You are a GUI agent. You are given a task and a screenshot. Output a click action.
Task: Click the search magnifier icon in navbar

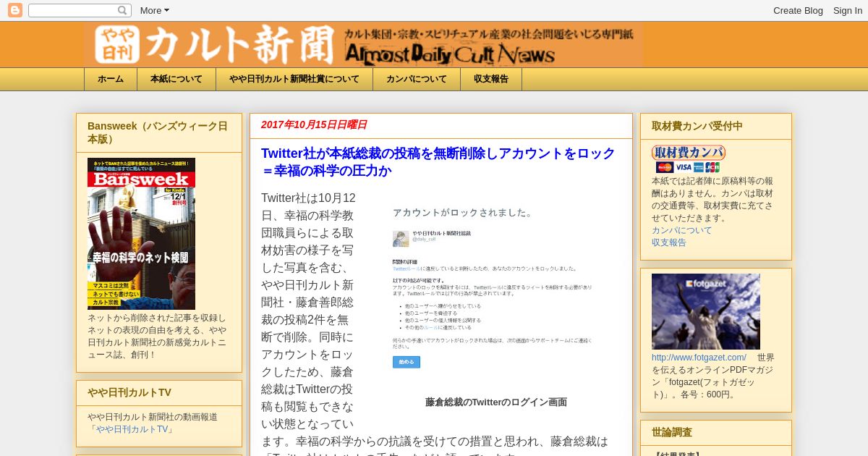pos(122,10)
